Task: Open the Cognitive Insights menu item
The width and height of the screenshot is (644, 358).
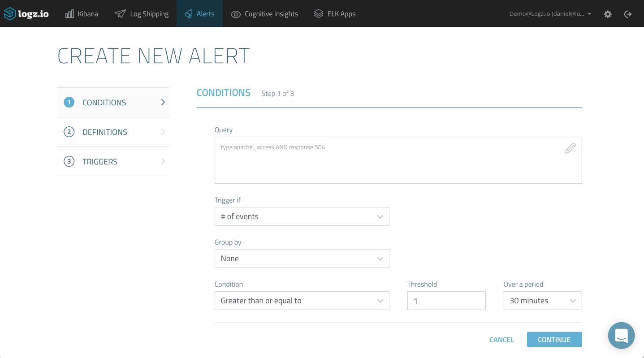Action: coord(264,14)
